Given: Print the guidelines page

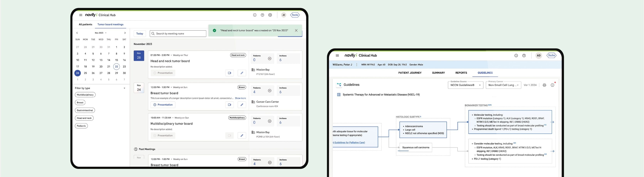Looking at the screenshot, I should tap(544, 85).
